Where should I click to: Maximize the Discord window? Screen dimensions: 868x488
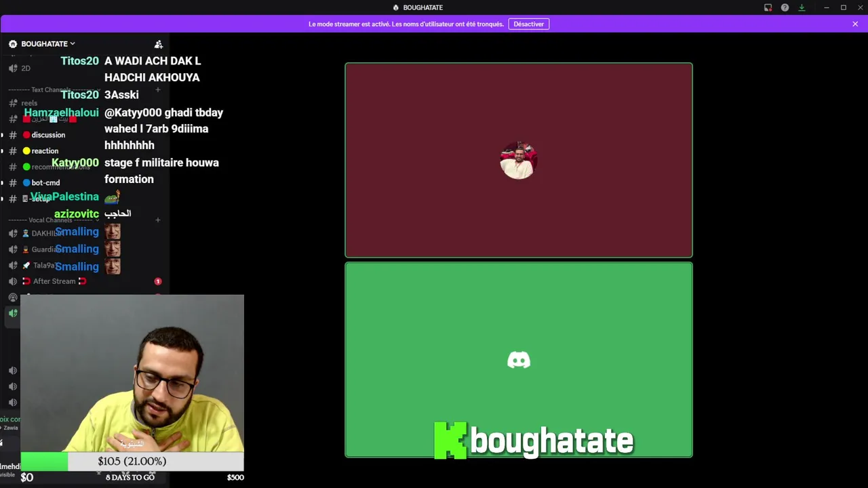pyautogui.click(x=843, y=7)
